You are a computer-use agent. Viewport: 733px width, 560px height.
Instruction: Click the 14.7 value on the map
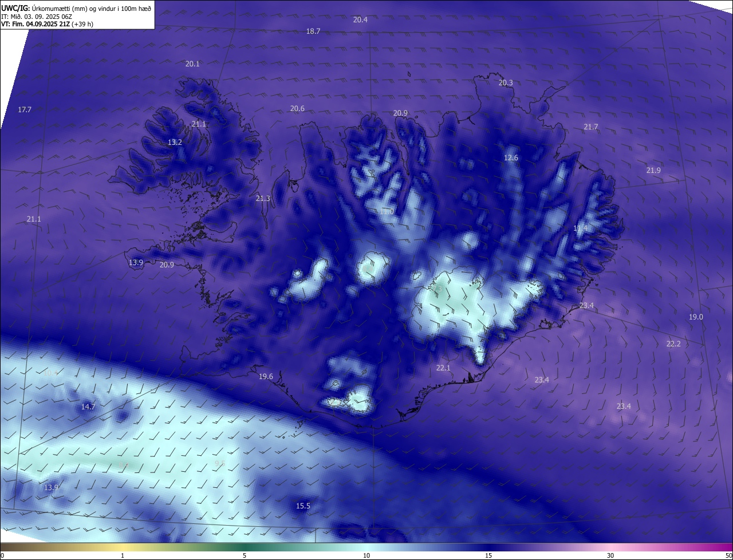point(88,407)
